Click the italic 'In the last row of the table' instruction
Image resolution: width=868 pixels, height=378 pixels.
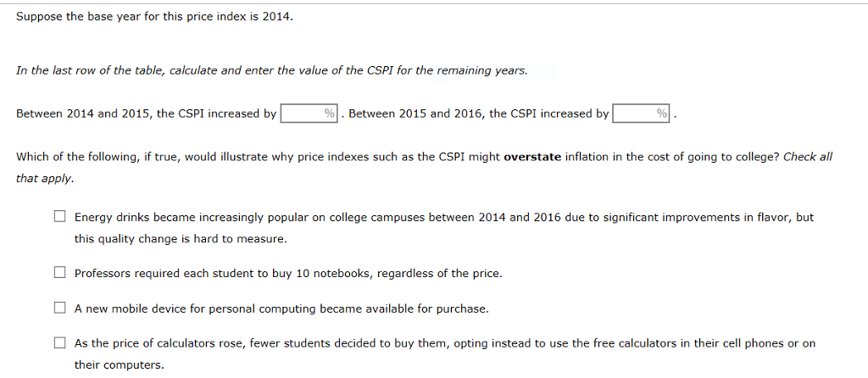tap(272, 71)
